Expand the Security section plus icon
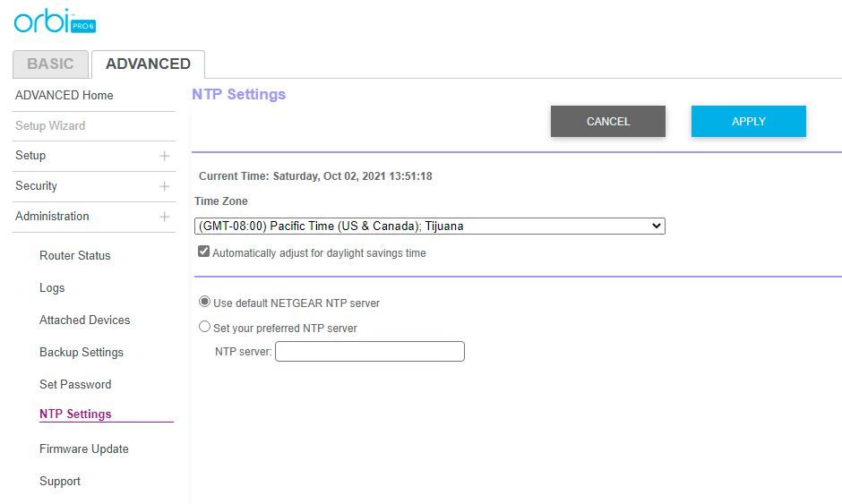The height and width of the screenshot is (504, 842). (164, 186)
